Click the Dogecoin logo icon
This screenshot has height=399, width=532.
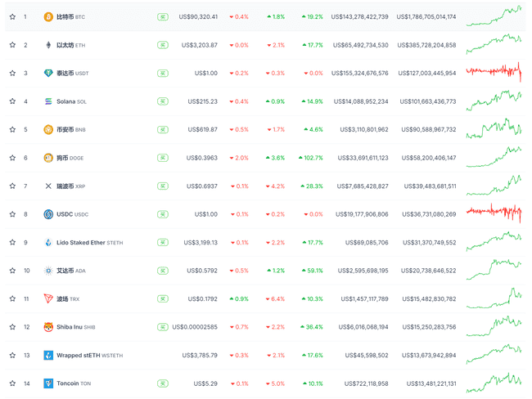[48, 158]
